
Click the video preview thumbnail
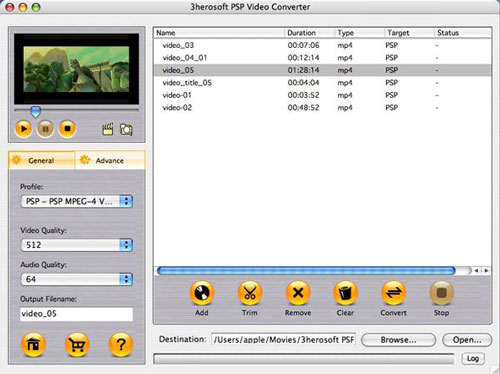(x=76, y=69)
